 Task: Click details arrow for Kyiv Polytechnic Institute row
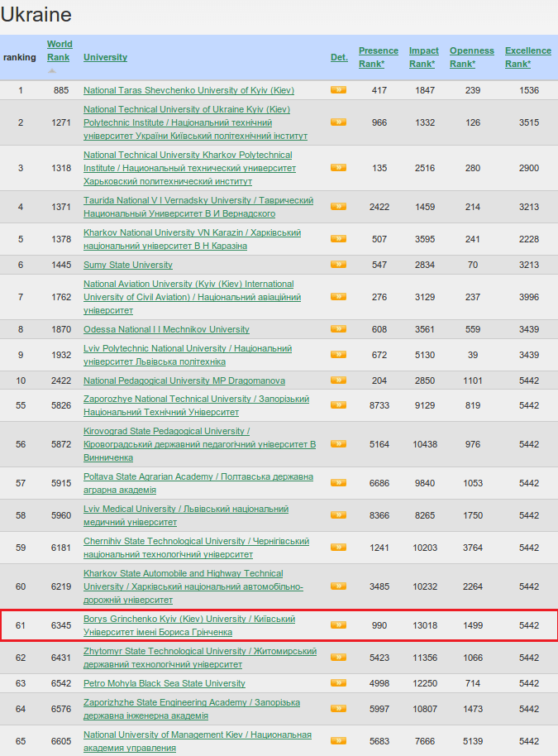[338, 122]
